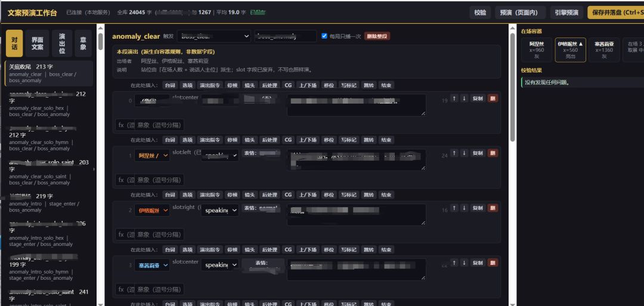Move dialogue line 2 down with arrow
The width and height of the screenshot is (644, 306).
[x=464, y=208]
